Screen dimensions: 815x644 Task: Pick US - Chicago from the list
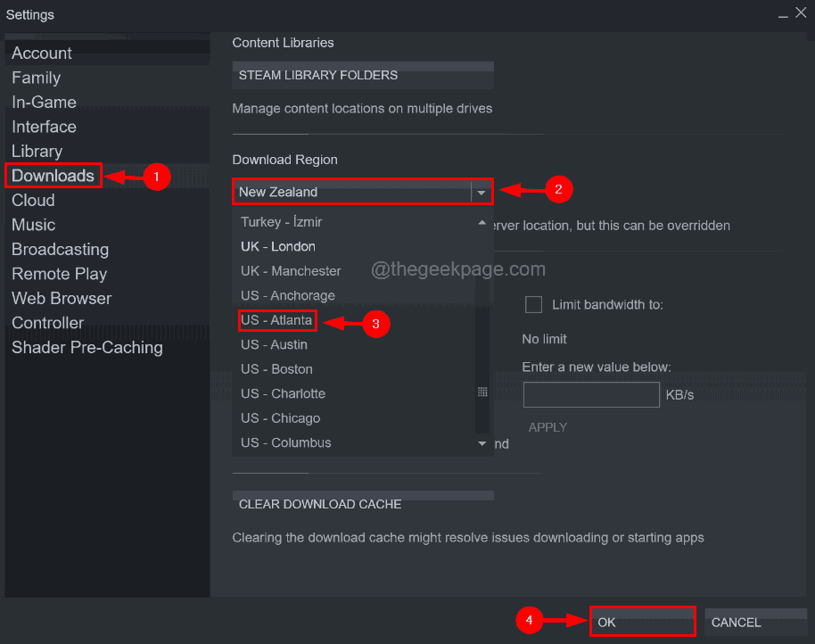280,418
